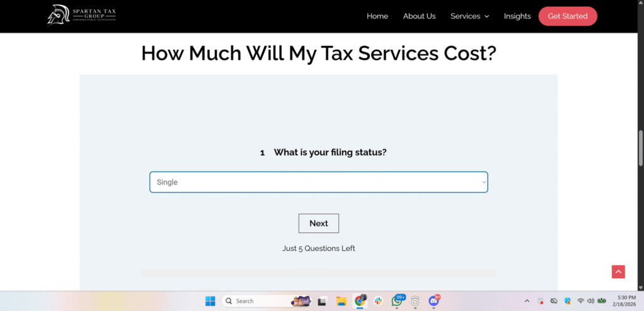
Task: Switch to Google Chrome in the taskbar
Action: point(360,301)
